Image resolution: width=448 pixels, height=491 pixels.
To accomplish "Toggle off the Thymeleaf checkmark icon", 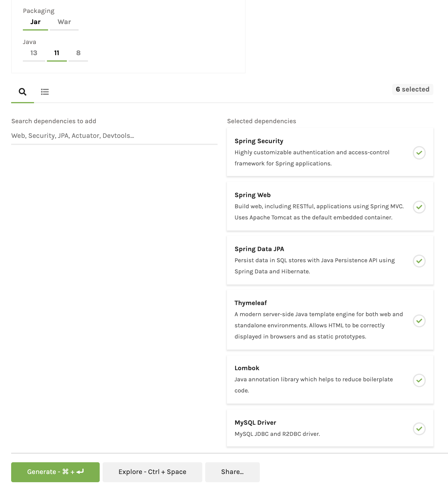I will [x=419, y=321].
